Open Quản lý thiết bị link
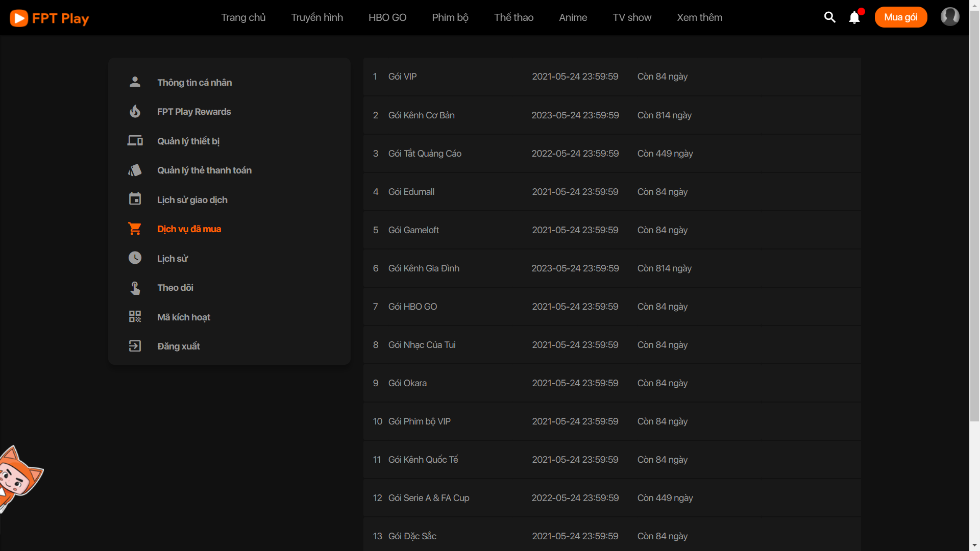 (188, 141)
